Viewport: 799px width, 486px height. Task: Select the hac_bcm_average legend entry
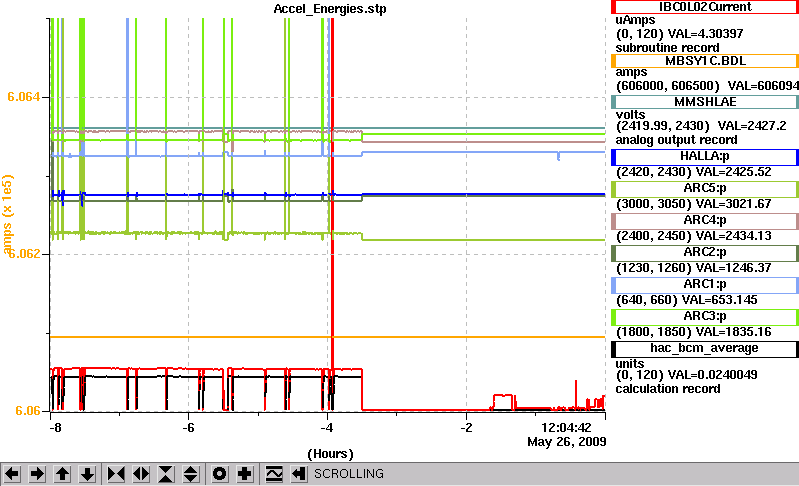[x=705, y=348]
